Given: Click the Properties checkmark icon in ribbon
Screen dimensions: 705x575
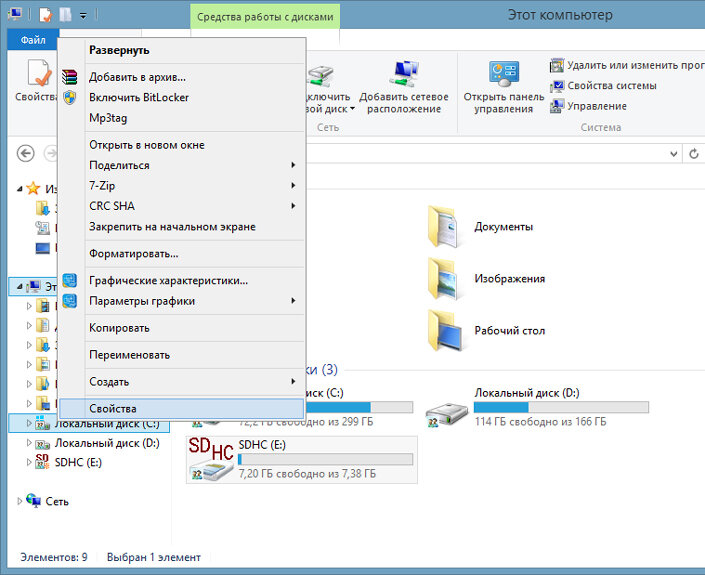Looking at the screenshot, I should 39,72.
